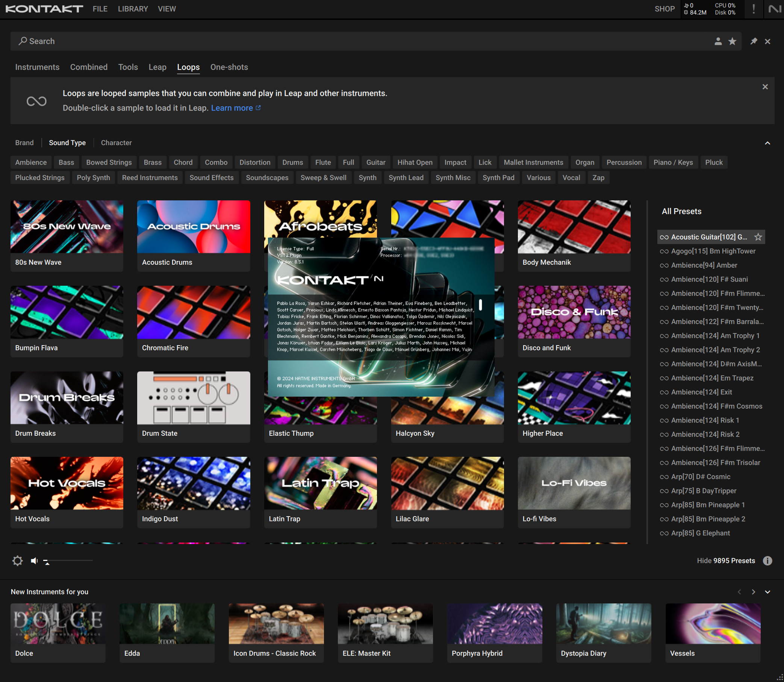Go to next recommended instruments page
Viewport: 784px width, 682px height.
pyautogui.click(x=754, y=592)
